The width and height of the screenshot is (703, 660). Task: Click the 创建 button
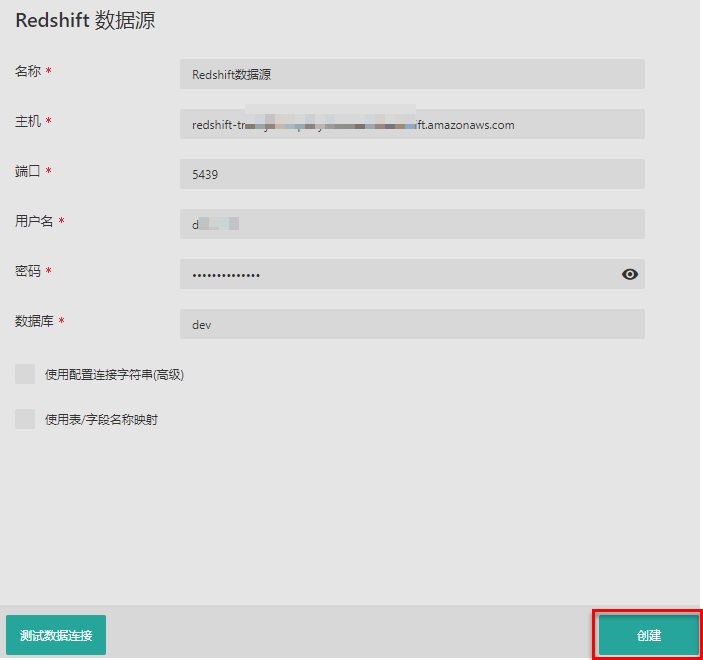(x=648, y=635)
